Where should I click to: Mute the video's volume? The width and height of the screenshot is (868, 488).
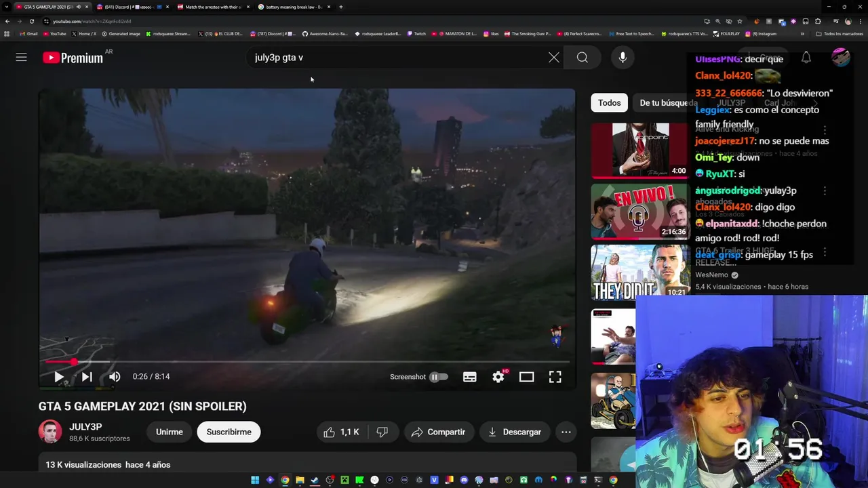click(x=115, y=377)
